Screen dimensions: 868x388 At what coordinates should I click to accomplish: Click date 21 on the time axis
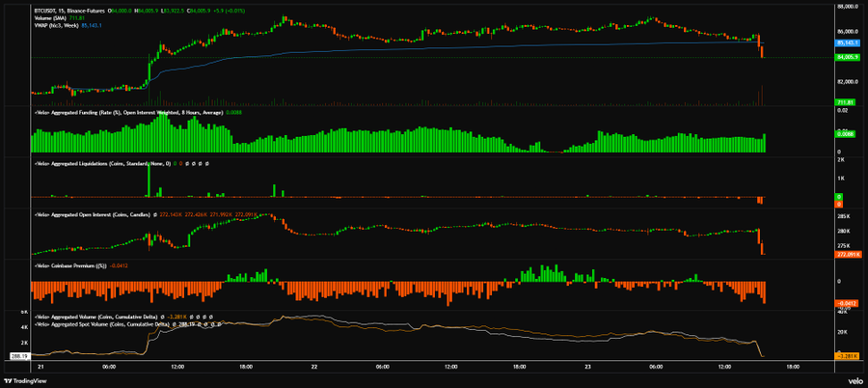[40, 367]
